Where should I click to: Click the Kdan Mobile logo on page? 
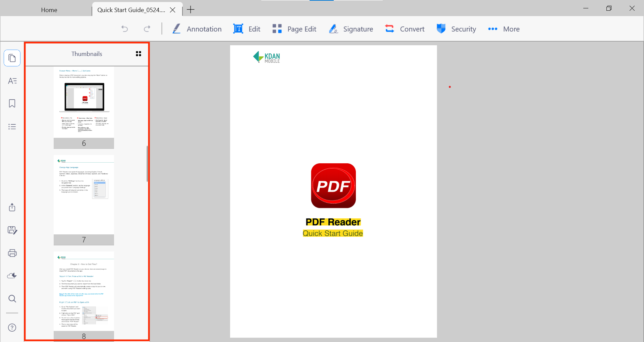267,57
